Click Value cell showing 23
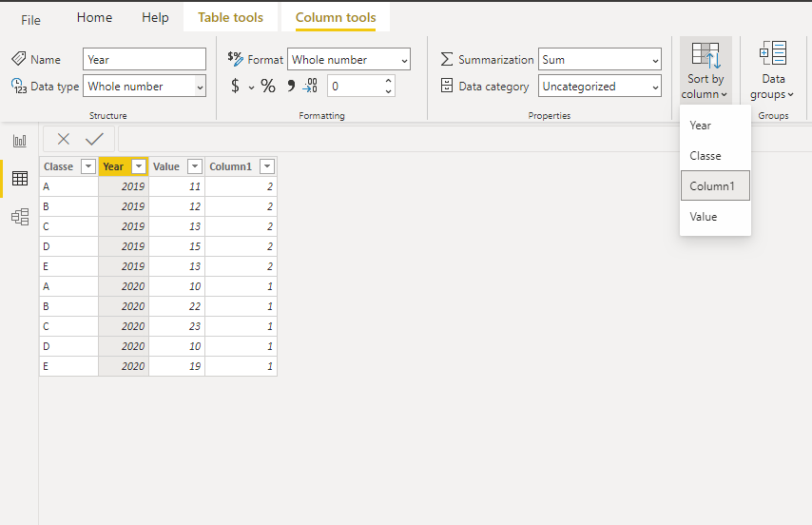Image resolution: width=812 pixels, height=525 pixels. point(177,326)
